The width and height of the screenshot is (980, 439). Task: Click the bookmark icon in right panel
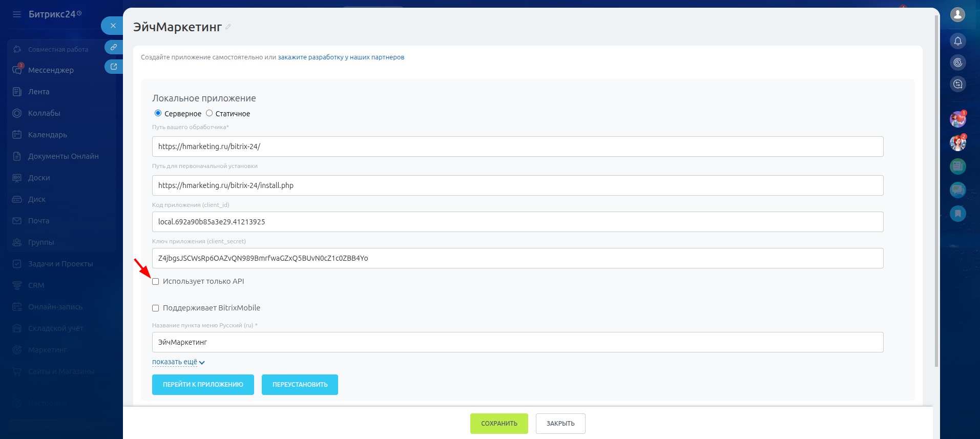pos(957,213)
